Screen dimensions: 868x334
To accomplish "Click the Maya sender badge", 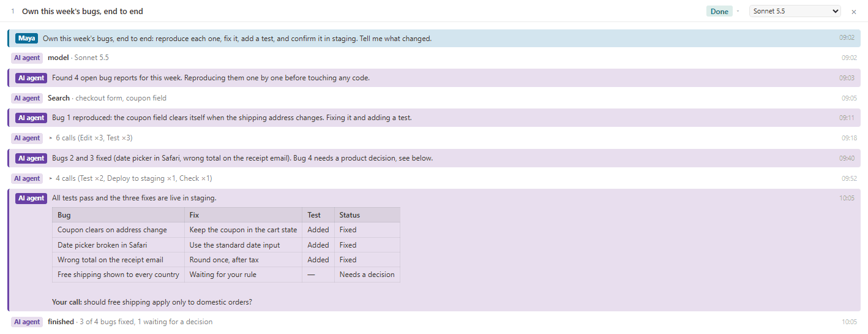I will pos(27,38).
